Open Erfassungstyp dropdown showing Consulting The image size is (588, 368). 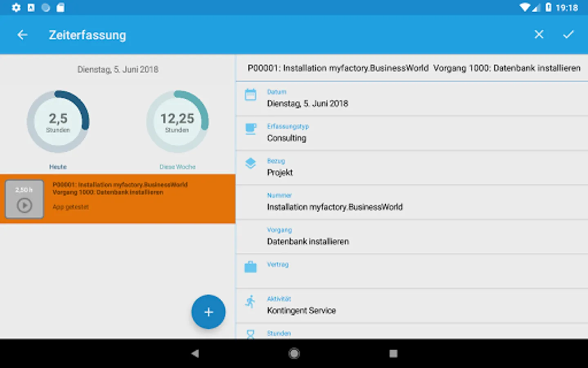pyautogui.click(x=412, y=133)
